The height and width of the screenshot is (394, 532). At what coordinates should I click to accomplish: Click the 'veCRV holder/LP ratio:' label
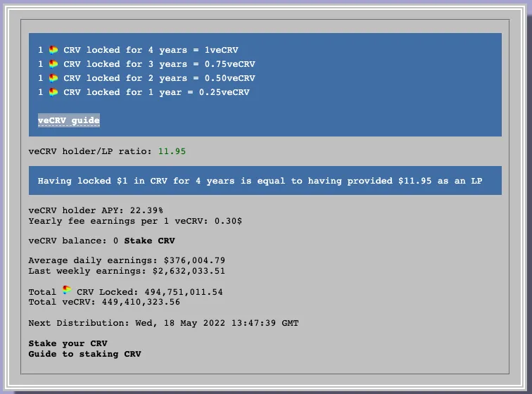(x=90, y=151)
